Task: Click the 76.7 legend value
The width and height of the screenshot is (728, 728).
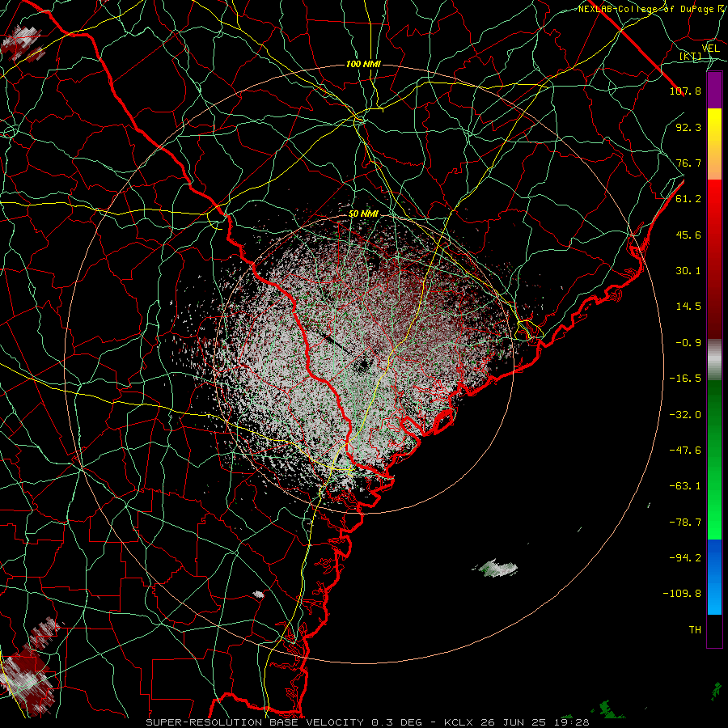Action: tap(688, 163)
